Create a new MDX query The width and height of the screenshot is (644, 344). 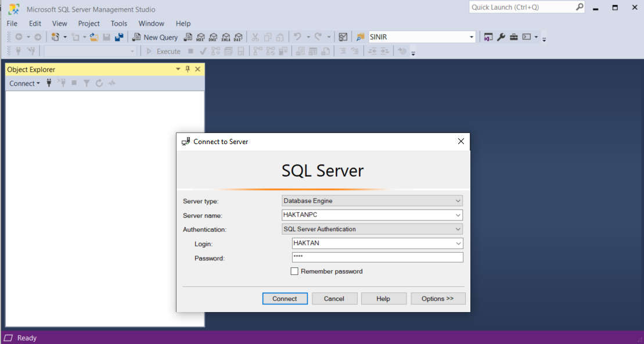[200, 37]
